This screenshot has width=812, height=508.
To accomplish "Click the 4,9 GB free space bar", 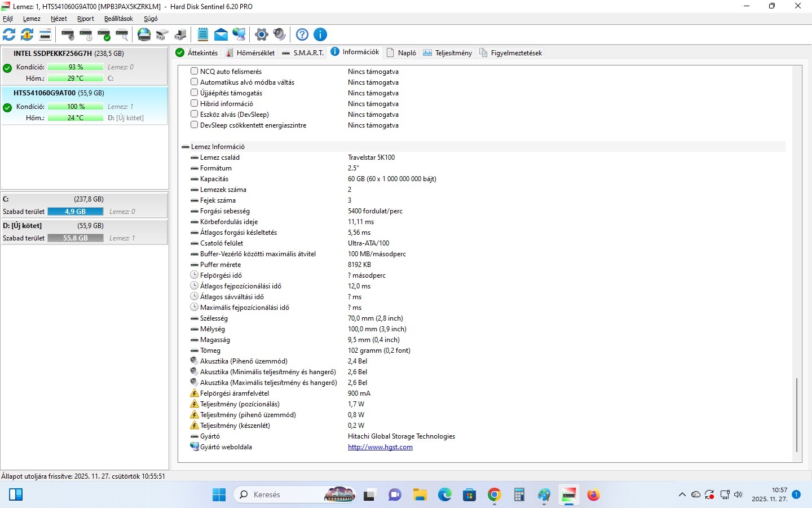I will pos(76,212).
